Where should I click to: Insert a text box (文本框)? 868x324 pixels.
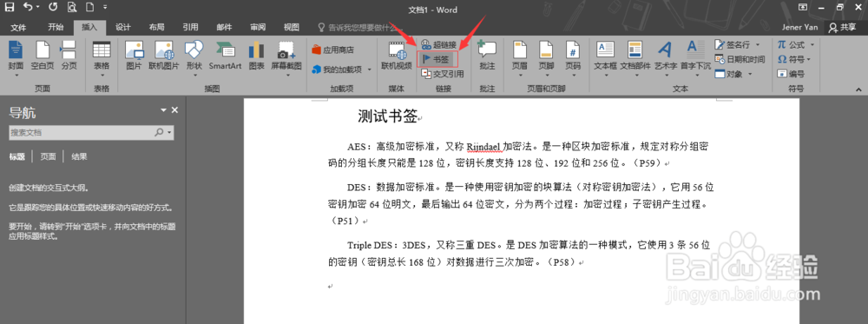click(605, 57)
